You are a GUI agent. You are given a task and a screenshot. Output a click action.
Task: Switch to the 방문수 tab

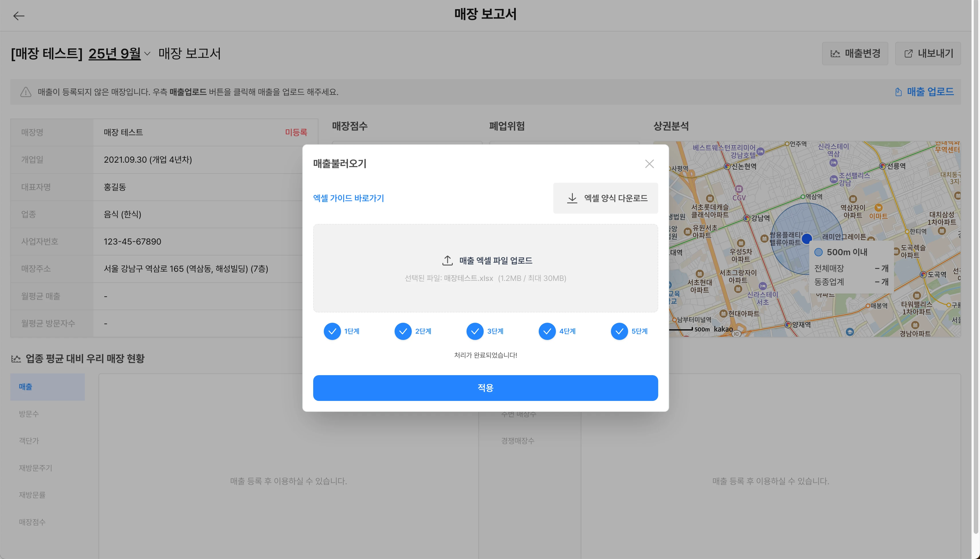tap(29, 414)
